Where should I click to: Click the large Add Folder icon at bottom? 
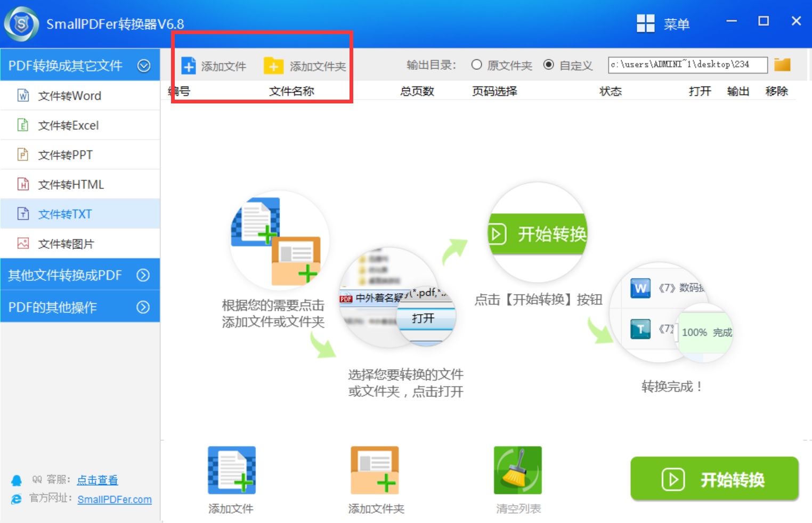[x=375, y=470]
